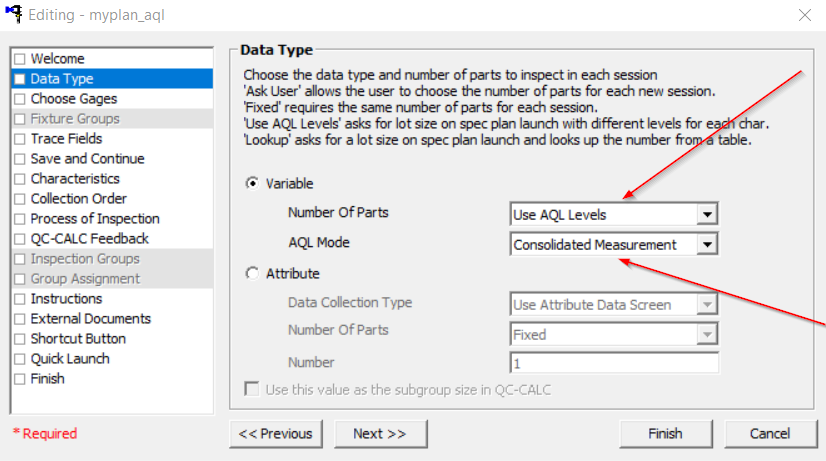The width and height of the screenshot is (826, 461).
Task: Click the Next >> button
Action: 380,434
